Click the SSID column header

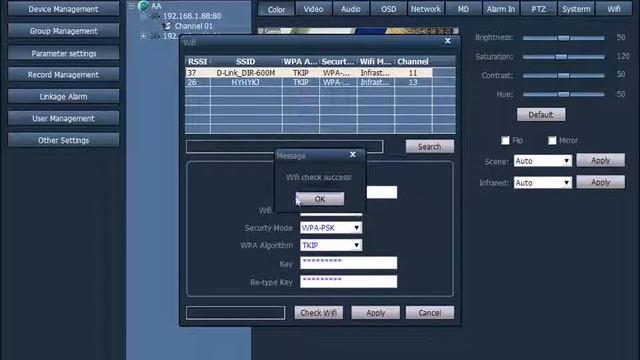246,62
